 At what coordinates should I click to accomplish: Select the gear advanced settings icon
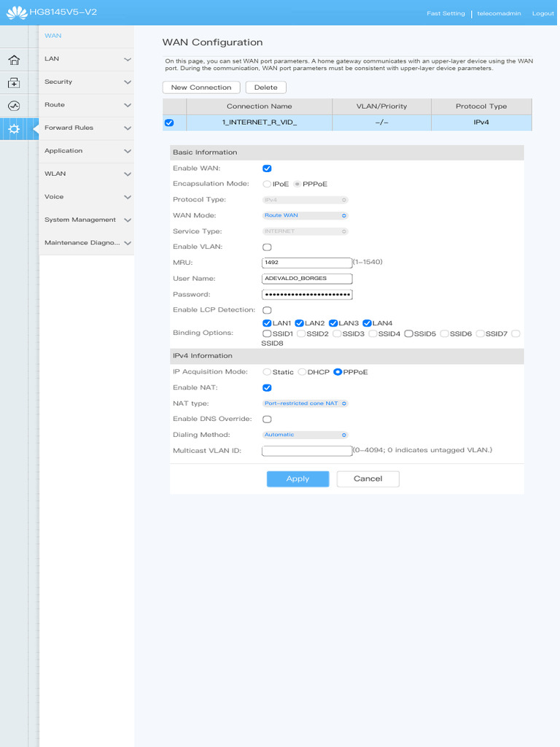(x=14, y=129)
